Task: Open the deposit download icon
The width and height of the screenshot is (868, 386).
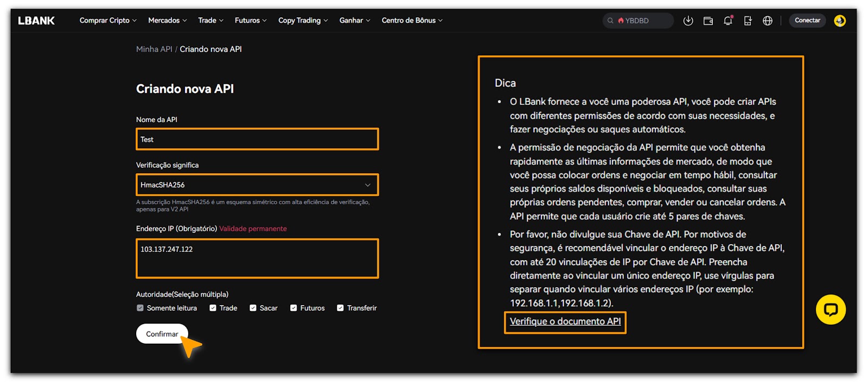Action: (688, 21)
